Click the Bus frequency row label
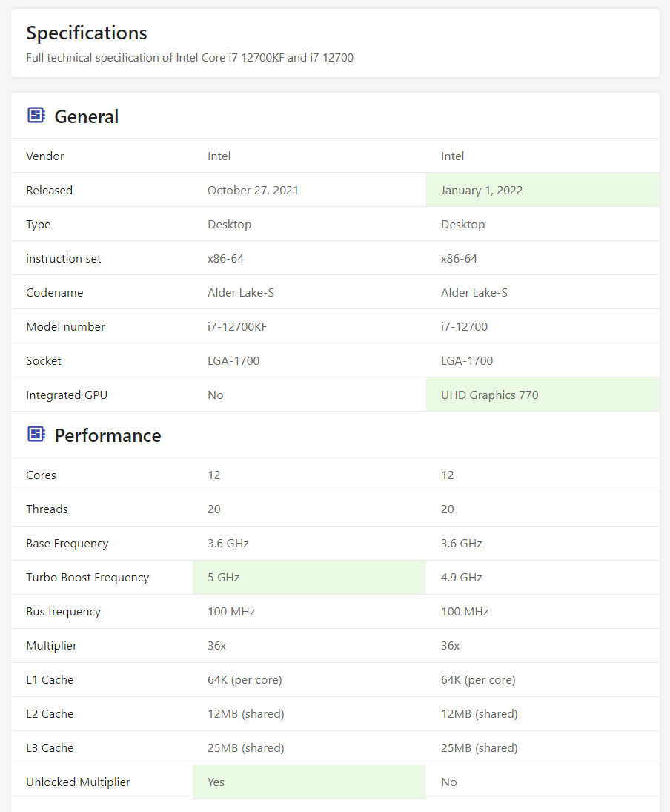670x812 pixels. [x=63, y=611]
